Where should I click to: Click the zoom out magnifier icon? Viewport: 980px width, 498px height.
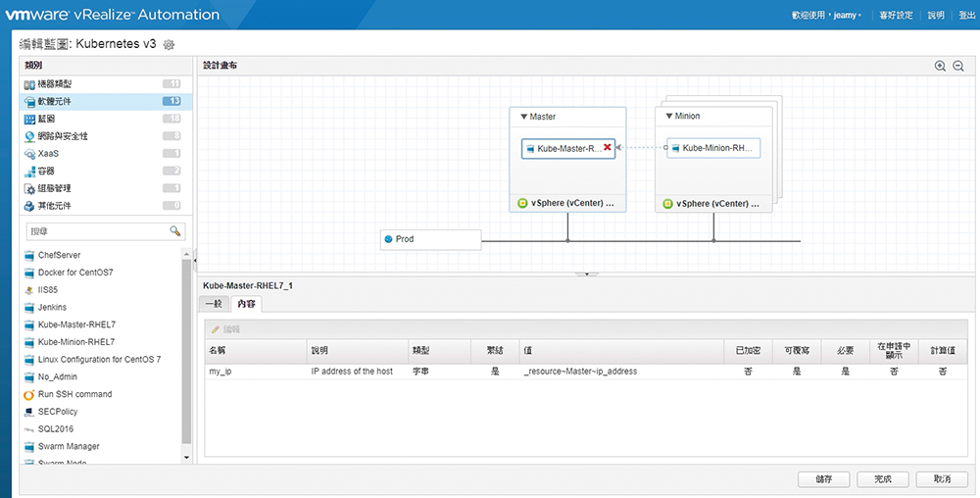pos(958,66)
